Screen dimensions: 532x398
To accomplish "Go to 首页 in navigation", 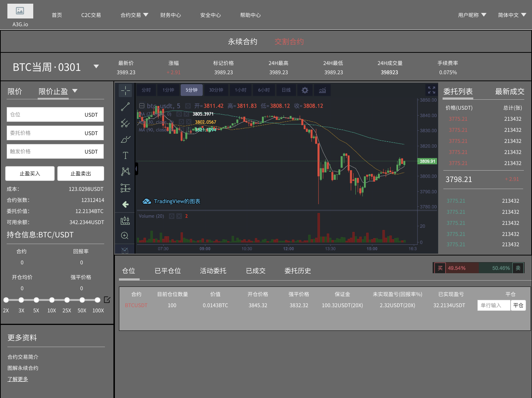I will [x=57, y=15].
